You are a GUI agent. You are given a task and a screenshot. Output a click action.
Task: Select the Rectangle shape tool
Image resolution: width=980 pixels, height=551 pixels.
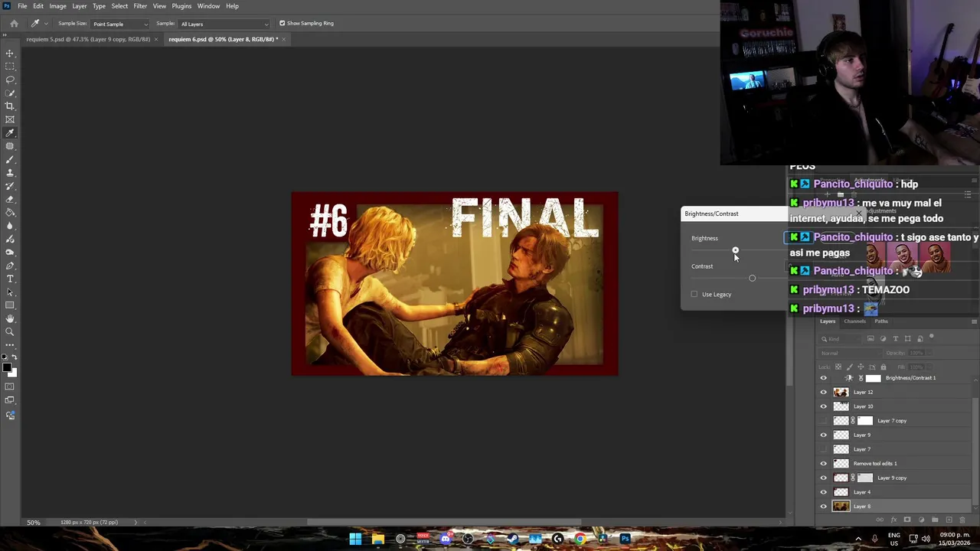(10, 305)
